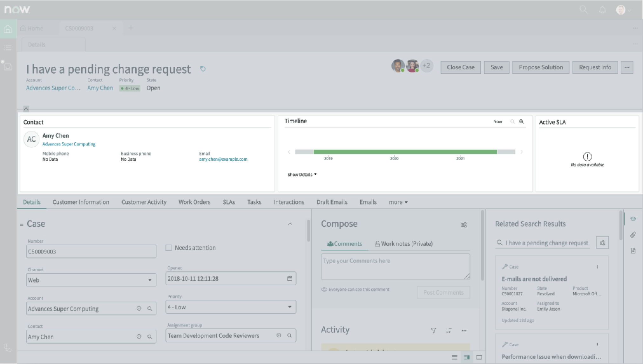643x364 pixels.
Task: Open the notifications bell in the header
Action: click(602, 10)
